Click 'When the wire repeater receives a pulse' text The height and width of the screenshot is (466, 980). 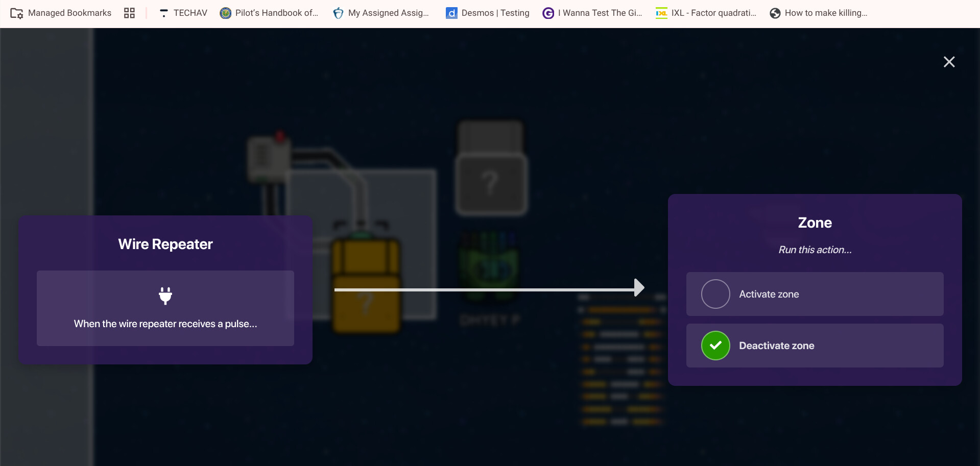[x=165, y=324]
